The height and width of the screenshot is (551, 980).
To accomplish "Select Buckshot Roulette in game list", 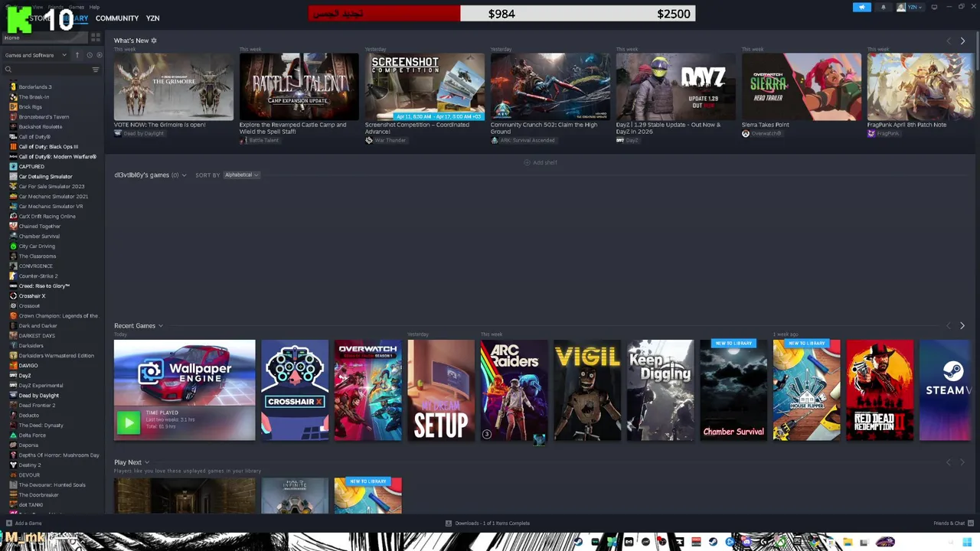I will [x=41, y=127].
